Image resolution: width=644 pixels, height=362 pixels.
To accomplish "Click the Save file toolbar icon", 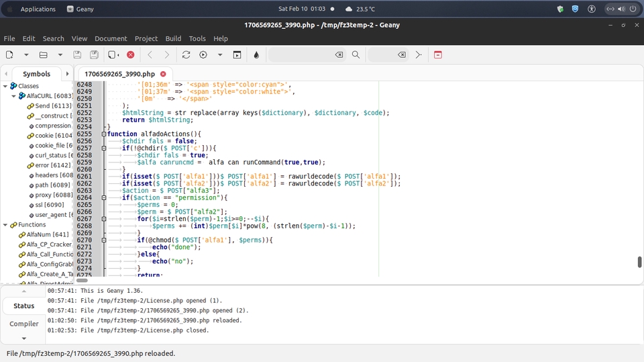I will (76, 54).
